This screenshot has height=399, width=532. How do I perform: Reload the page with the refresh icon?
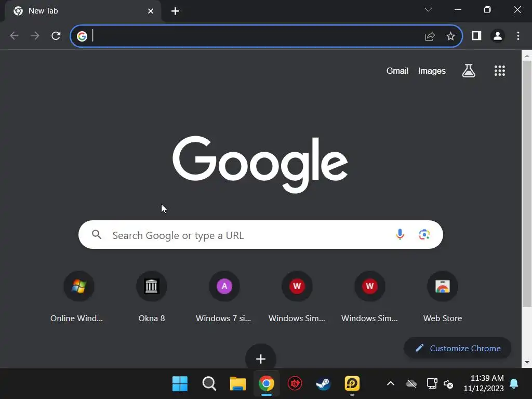(56, 36)
